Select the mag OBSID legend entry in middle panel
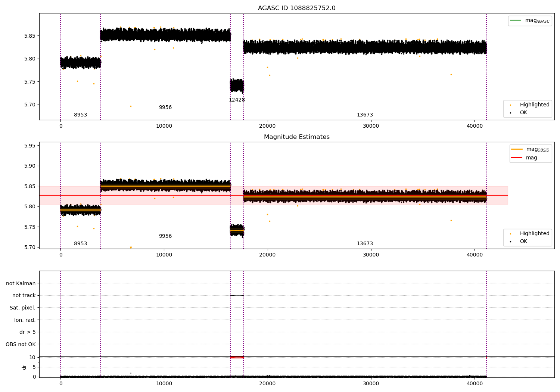Viewport: 560px width, 392px height. (x=530, y=149)
